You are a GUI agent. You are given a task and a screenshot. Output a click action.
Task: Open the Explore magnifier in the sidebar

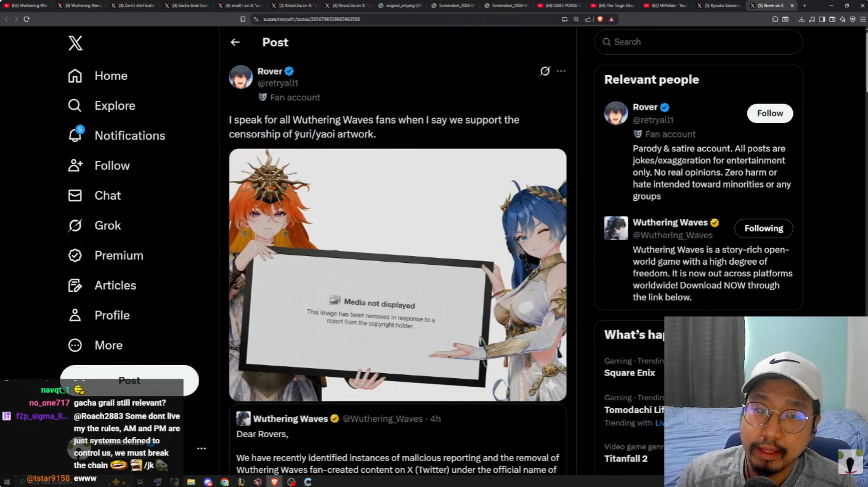[x=75, y=105]
